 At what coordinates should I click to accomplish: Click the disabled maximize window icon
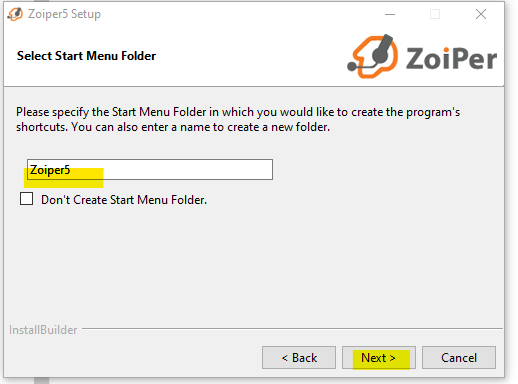435,14
